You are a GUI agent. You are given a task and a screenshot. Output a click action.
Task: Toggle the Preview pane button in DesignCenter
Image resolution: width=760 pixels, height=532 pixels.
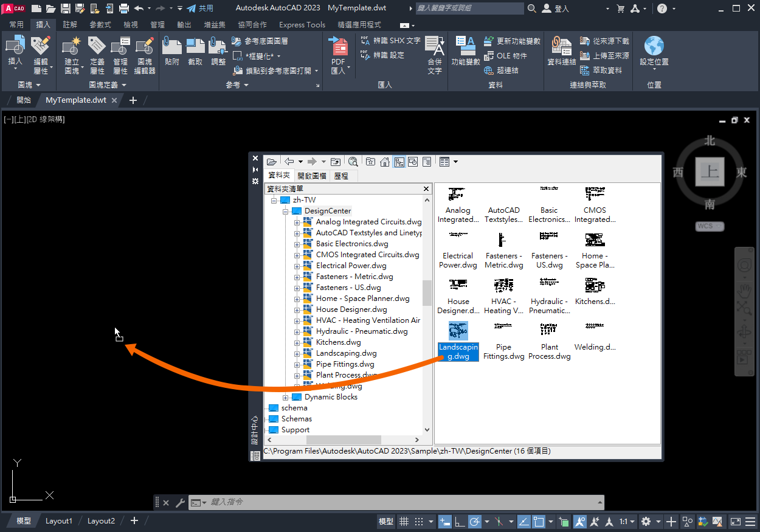[x=413, y=162]
